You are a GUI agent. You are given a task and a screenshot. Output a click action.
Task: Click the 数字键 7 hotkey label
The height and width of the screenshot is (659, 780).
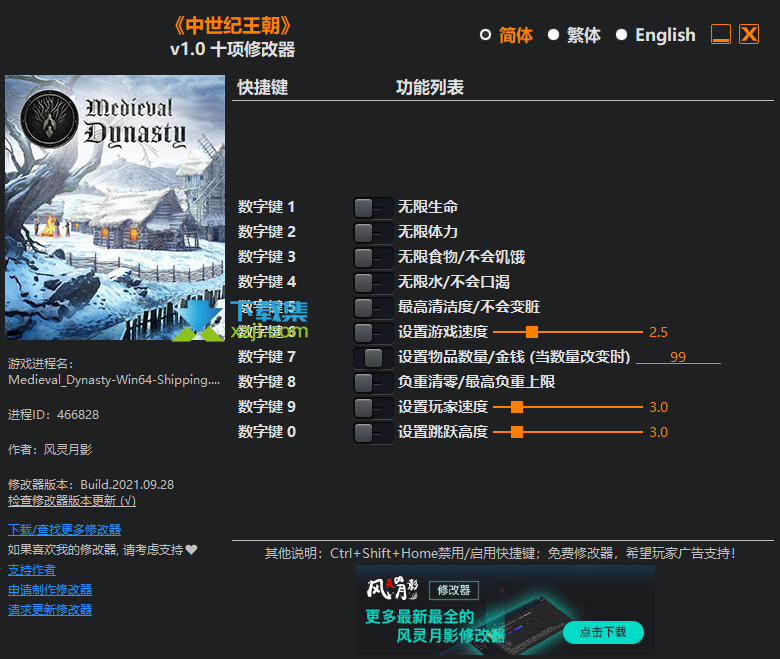(267, 357)
